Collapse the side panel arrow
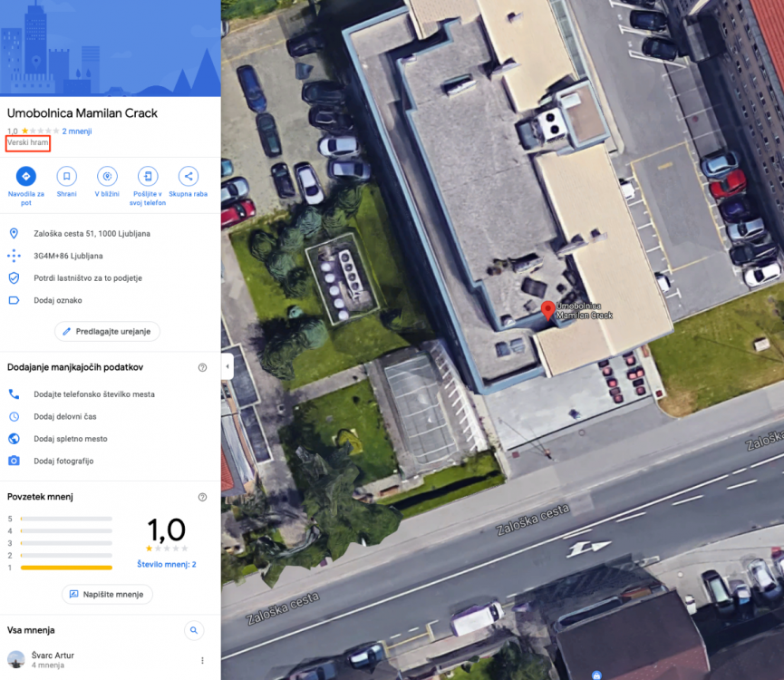This screenshot has width=784, height=680. click(x=227, y=366)
